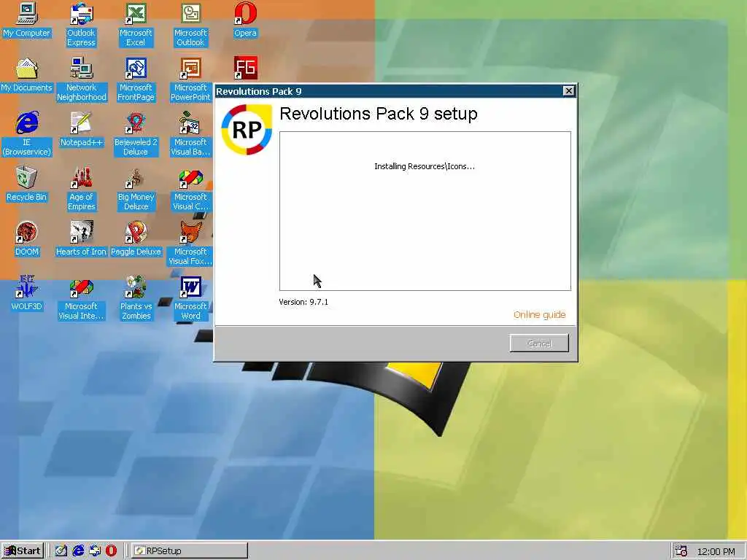Screen dimensions: 747x560
Task: Click the Task Scheduler tray icon
Action: point(681,551)
